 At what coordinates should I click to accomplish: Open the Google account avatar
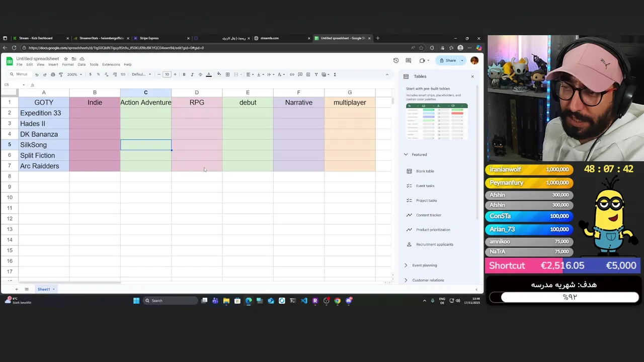[x=474, y=60]
